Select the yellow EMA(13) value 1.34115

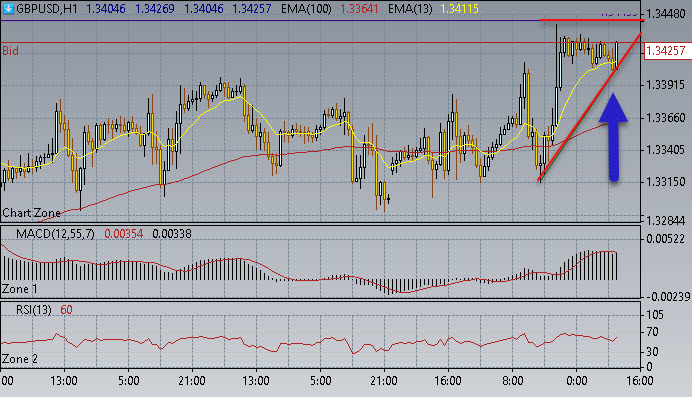[459, 8]
